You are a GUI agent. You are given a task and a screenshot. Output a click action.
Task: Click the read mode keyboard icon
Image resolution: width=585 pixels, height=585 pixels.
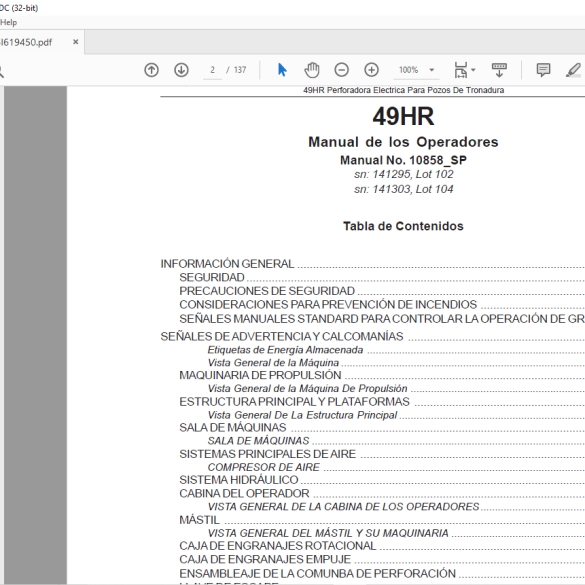pos(499,70)
